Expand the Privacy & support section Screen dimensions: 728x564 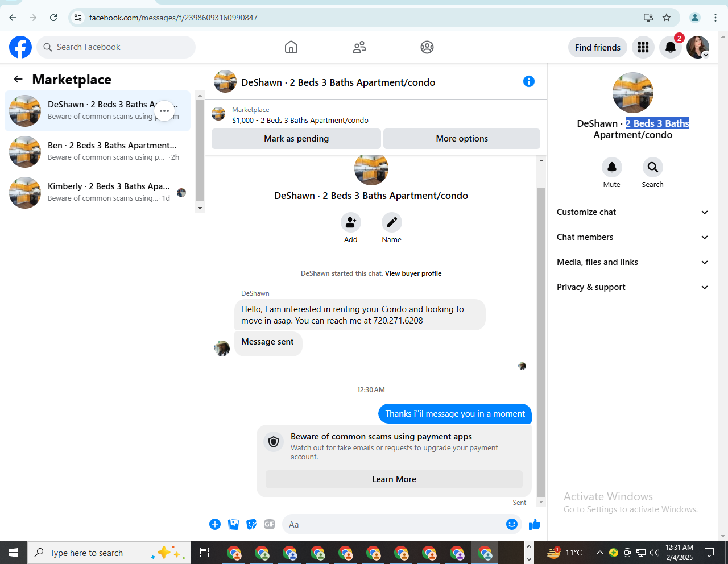point(632,287)
